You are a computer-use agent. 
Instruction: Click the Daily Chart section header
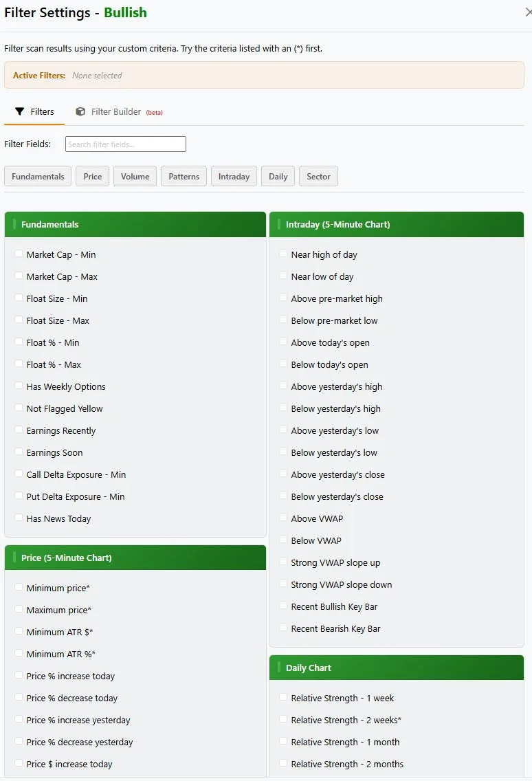(x=397, y=668)
